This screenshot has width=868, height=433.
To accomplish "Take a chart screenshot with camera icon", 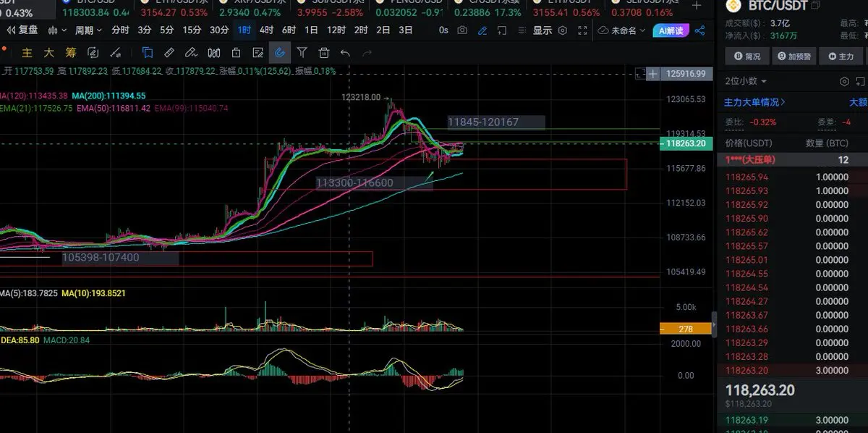I will [x=462, y=30].
